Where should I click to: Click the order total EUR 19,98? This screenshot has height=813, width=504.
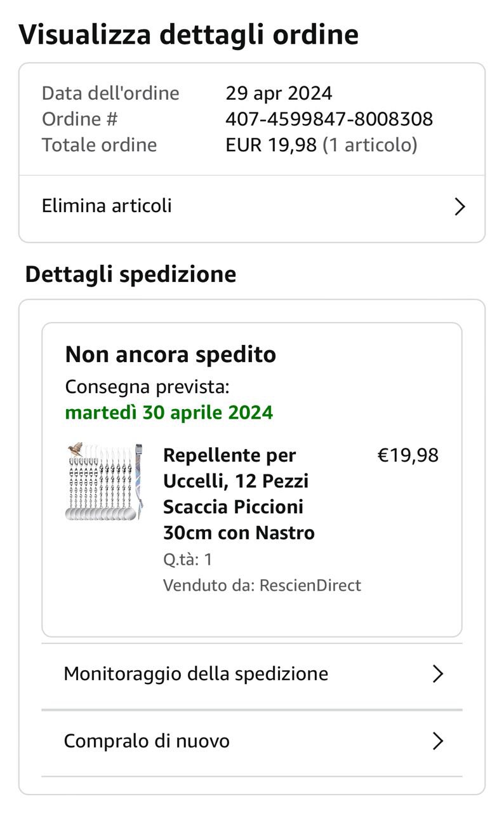point(271,145)
